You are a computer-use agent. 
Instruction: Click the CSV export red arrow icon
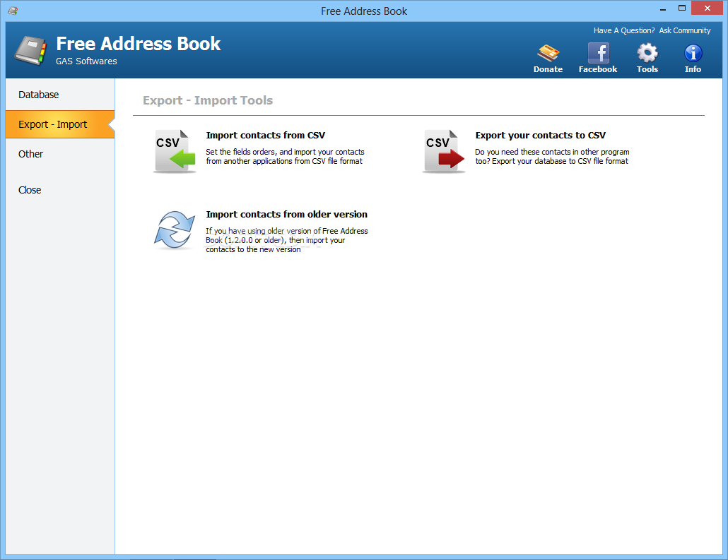point(444,151)
